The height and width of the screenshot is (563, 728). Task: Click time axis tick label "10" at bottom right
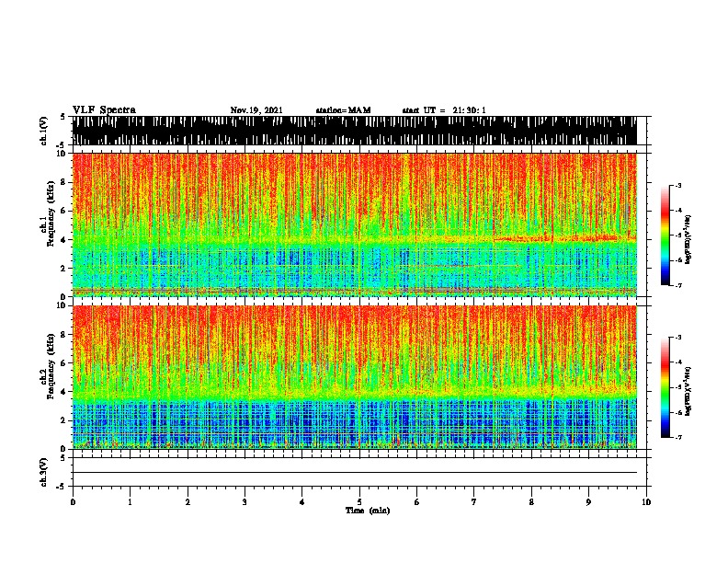coord(646,502)
